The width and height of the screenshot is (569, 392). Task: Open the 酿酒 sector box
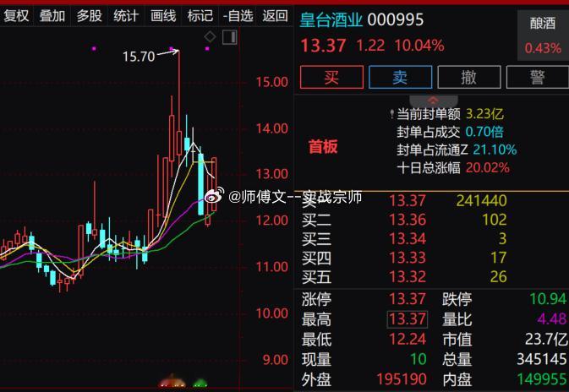[x=543, y=35]
